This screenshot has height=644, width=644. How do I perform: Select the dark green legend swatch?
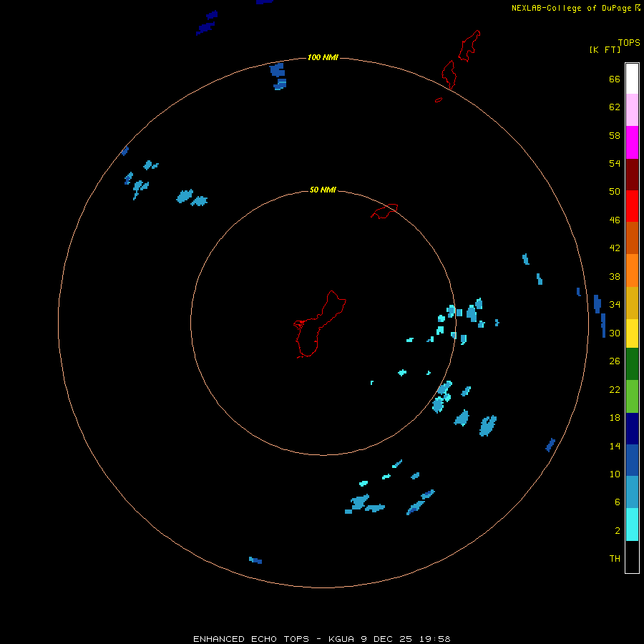pyautogui.click(x=632, y=364)
